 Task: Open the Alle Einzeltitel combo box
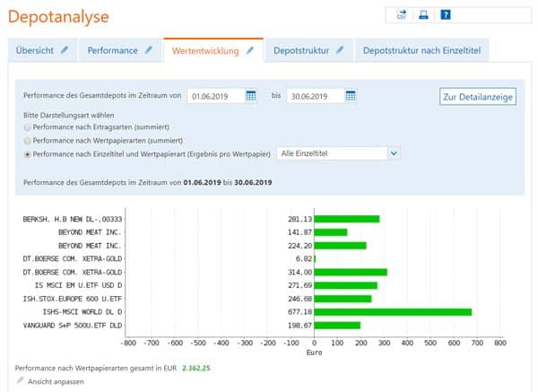pos(338,153)
